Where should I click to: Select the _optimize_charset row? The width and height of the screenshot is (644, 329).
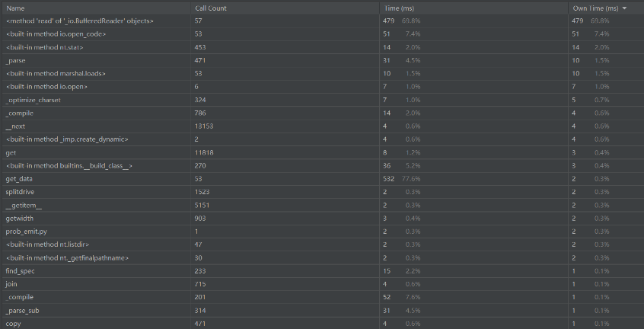322,100
